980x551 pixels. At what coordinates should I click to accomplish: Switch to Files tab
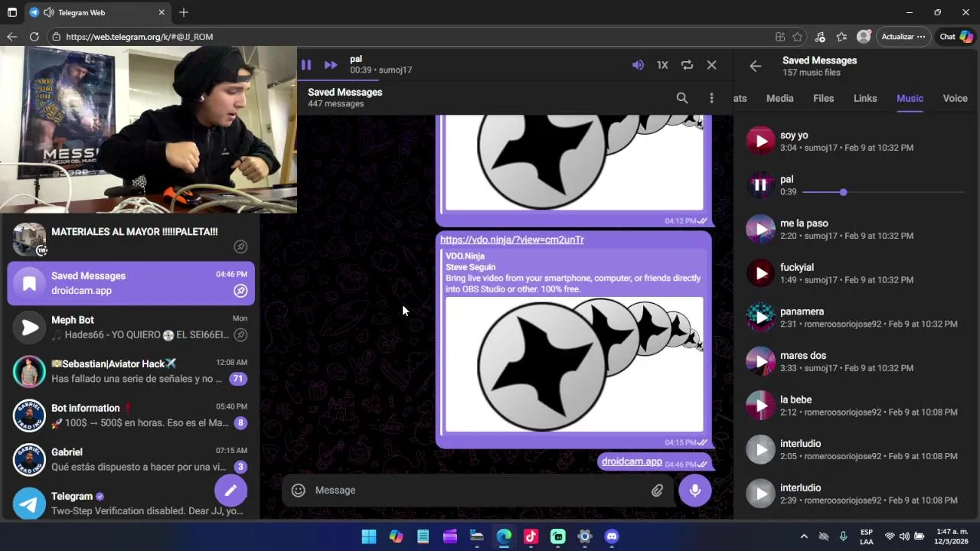click(x=823, y=98)
